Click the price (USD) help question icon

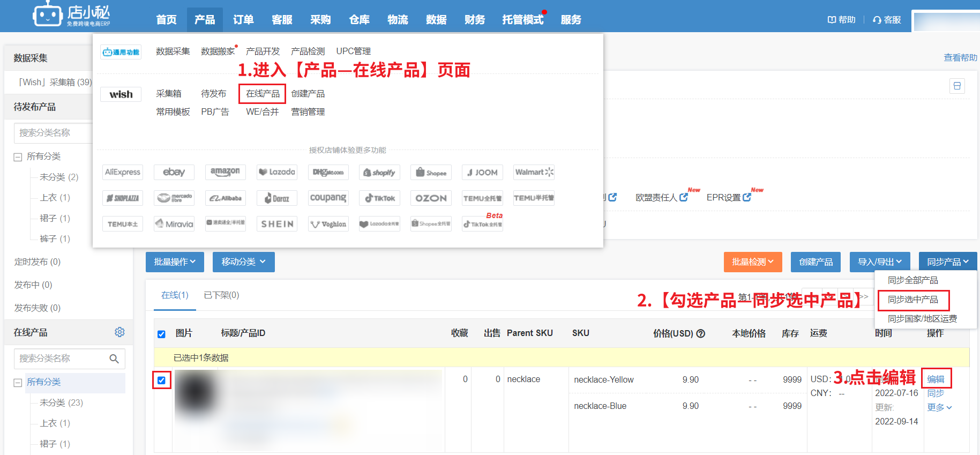700,333
